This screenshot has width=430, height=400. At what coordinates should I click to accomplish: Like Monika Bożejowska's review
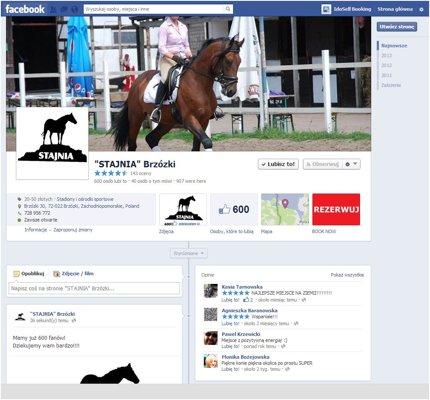pos(230,369)
